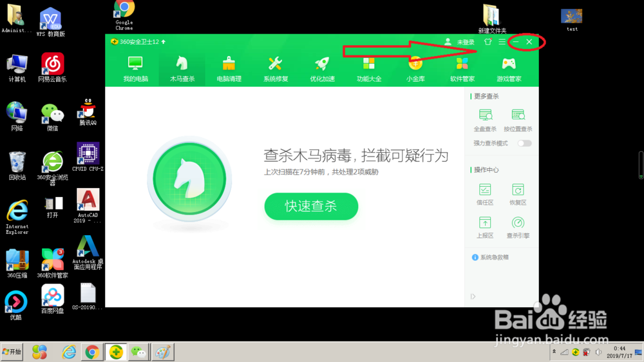Open the 功能大全 tab
Image resolution: width=644 pixels, height=362 pixels.
coord(369,69)
